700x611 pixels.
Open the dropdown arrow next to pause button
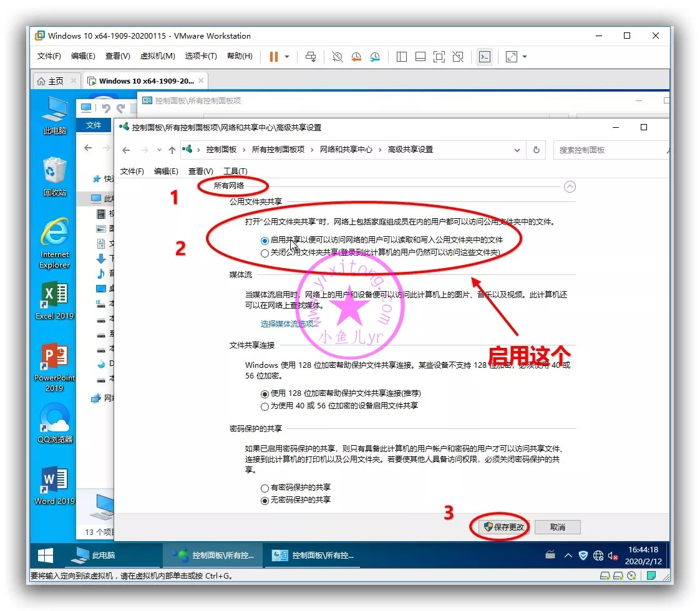287,57
